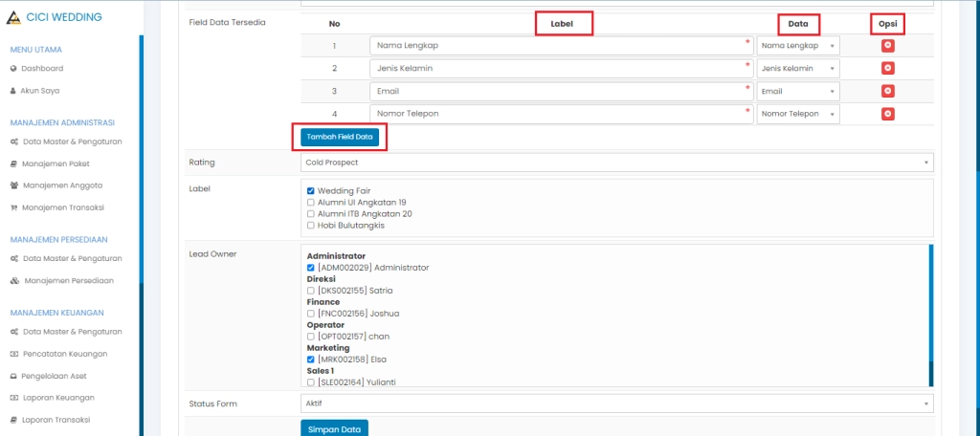Delete the Nama Lengkap field row
The width and height of the screenshot is (980, 436).
(x=887, y=45)
